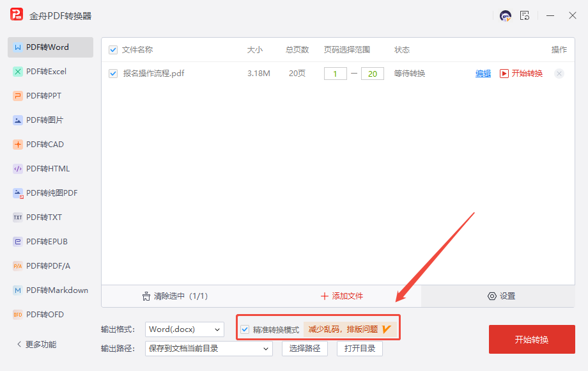588x371 pixels.
Task: Click the PDF转HTML code icon
Action: point(18,169)
